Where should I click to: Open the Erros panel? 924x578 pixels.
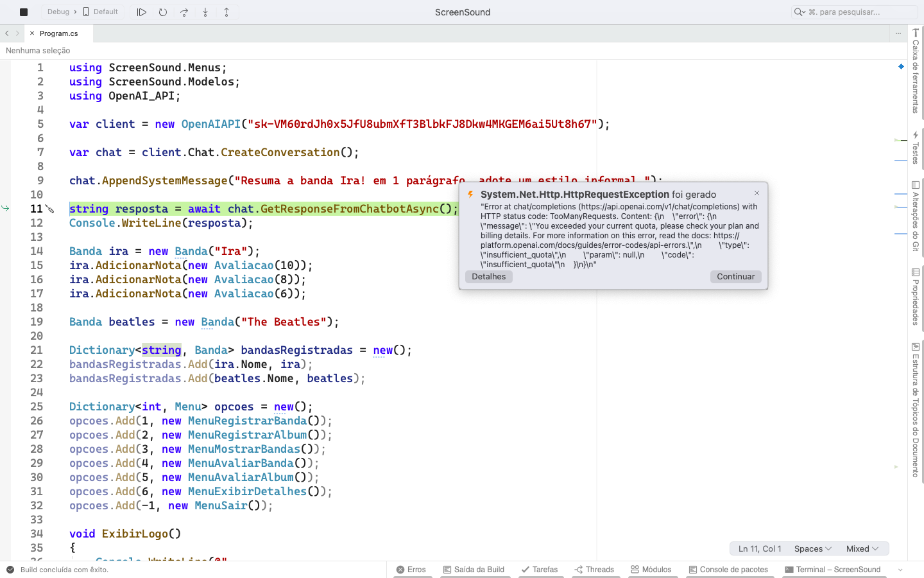(x=411, y=570)
